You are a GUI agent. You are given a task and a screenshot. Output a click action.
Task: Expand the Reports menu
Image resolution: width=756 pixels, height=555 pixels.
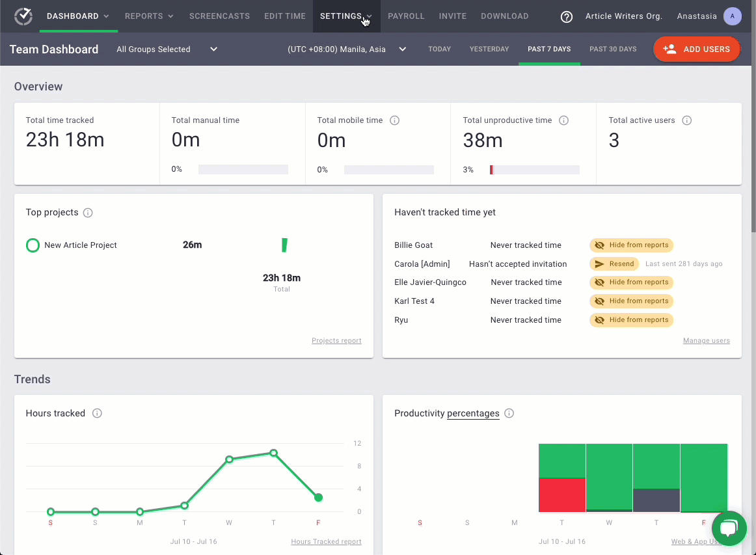[x=149, y=16]
